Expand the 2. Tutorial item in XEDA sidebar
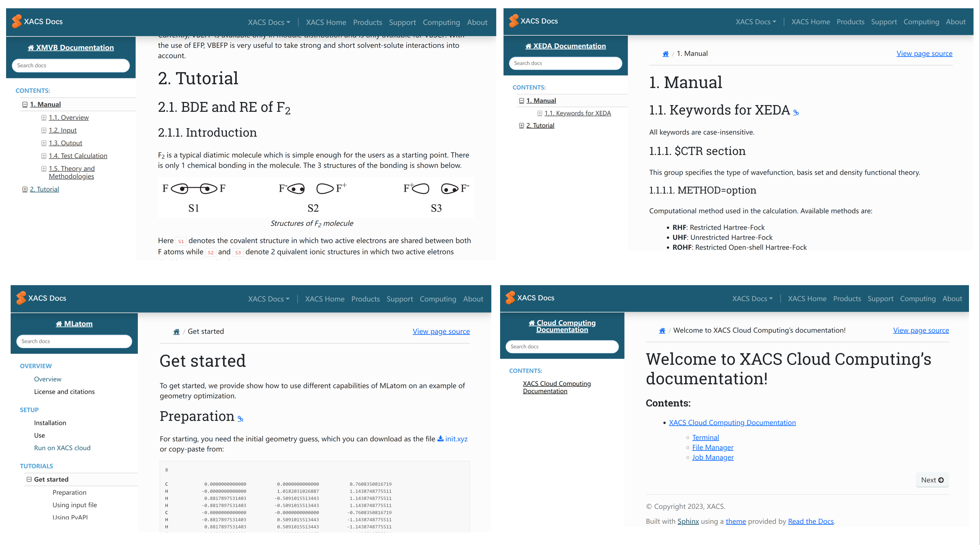The width and height of the screenshot is (980, 545). pos(521,126)
